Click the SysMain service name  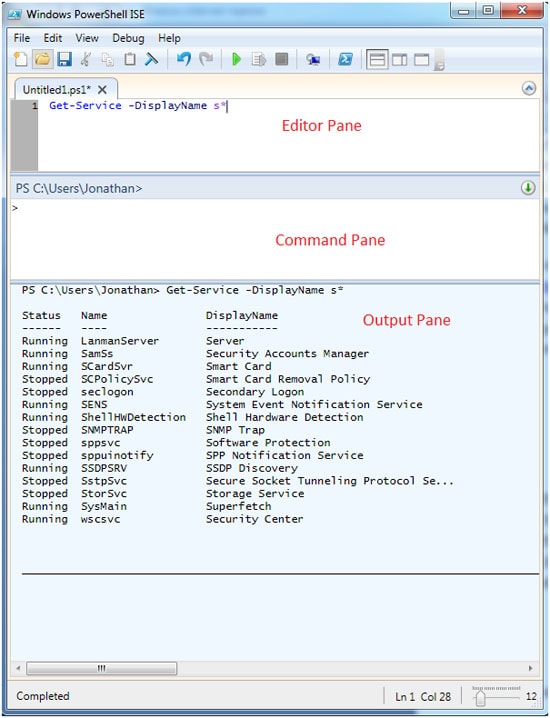click(104, 507)
